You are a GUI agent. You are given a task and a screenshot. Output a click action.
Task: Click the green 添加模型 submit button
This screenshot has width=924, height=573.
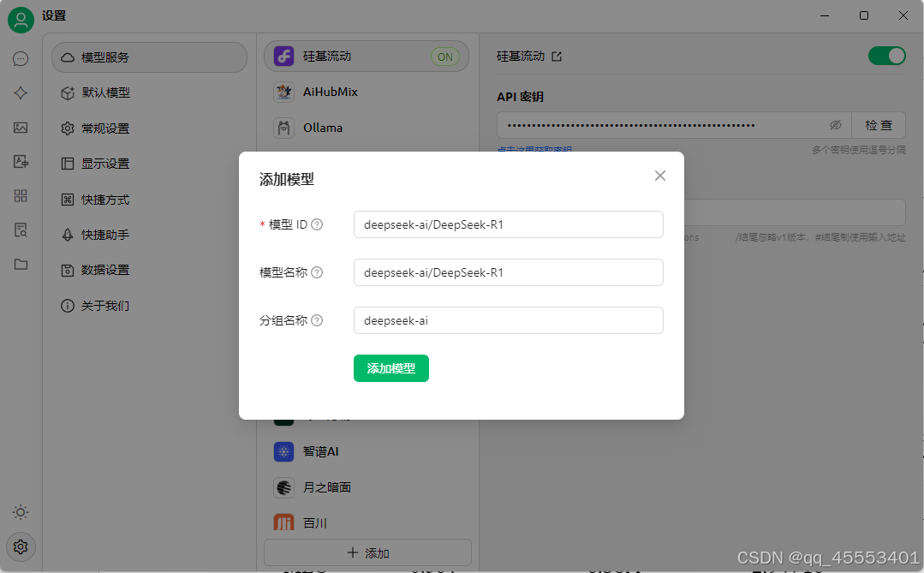[391, 368]
